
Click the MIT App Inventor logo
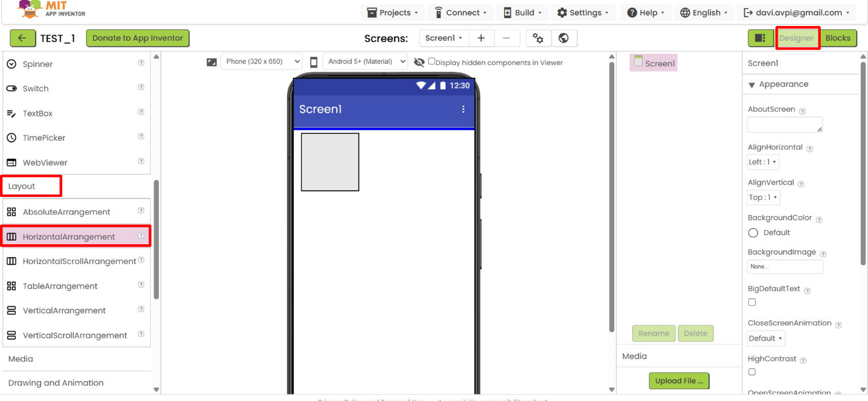(51, 9)
